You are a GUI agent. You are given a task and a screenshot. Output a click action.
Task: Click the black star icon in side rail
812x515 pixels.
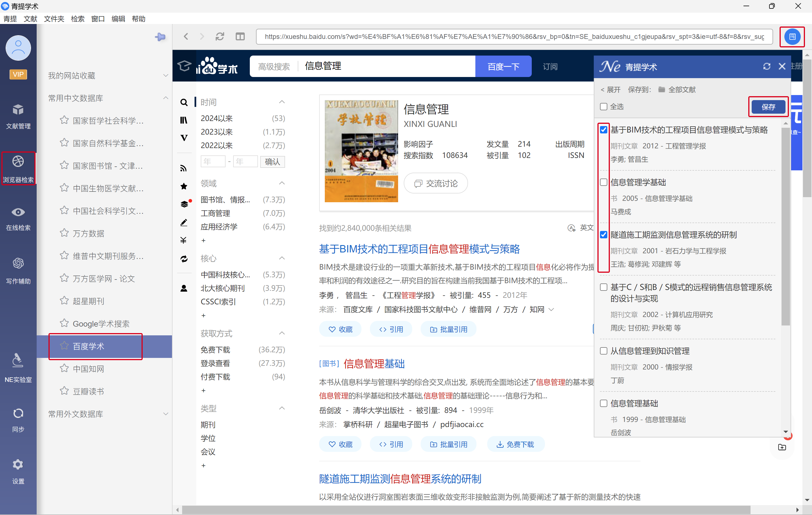pos(184,186)
